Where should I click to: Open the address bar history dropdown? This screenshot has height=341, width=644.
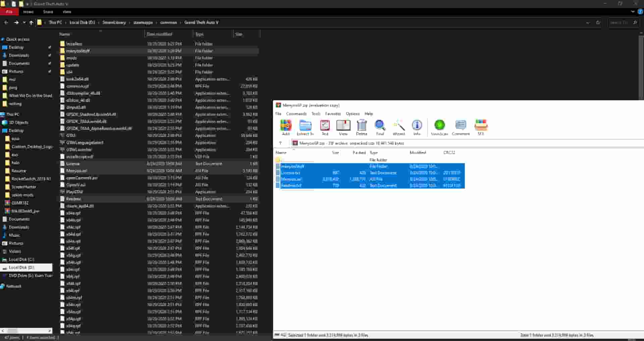[x=588, y=23]
